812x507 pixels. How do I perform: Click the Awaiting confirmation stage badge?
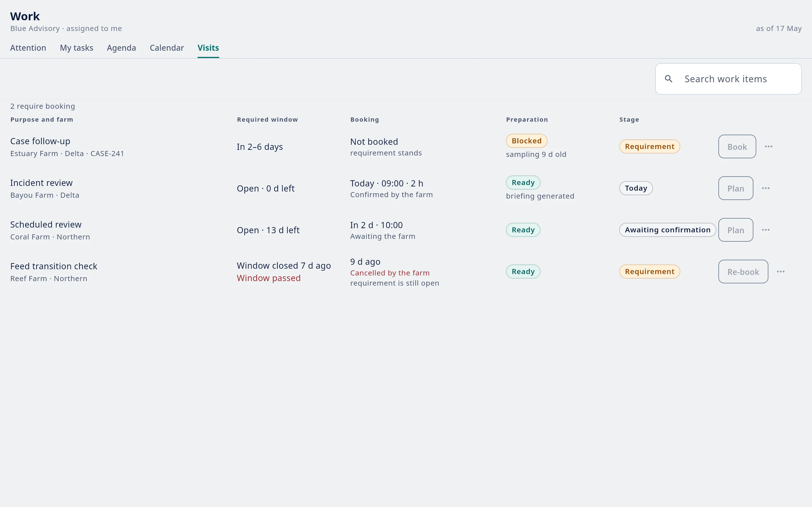pos(667,230)
